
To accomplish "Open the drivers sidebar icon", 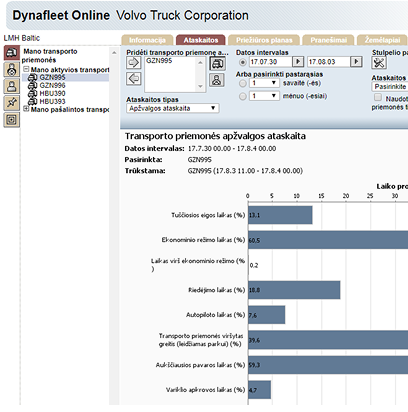I will point(12,70).
